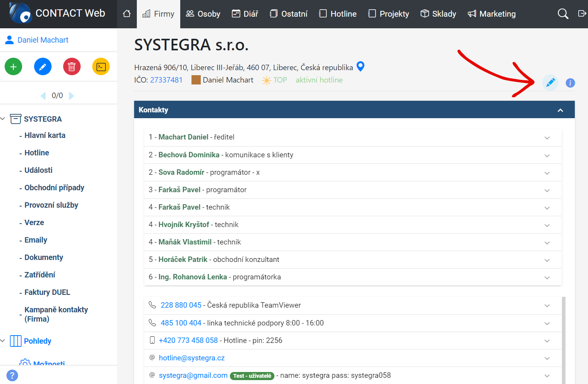
Task: Open Hlavní karta in sidebar
Action: [45, 135]
